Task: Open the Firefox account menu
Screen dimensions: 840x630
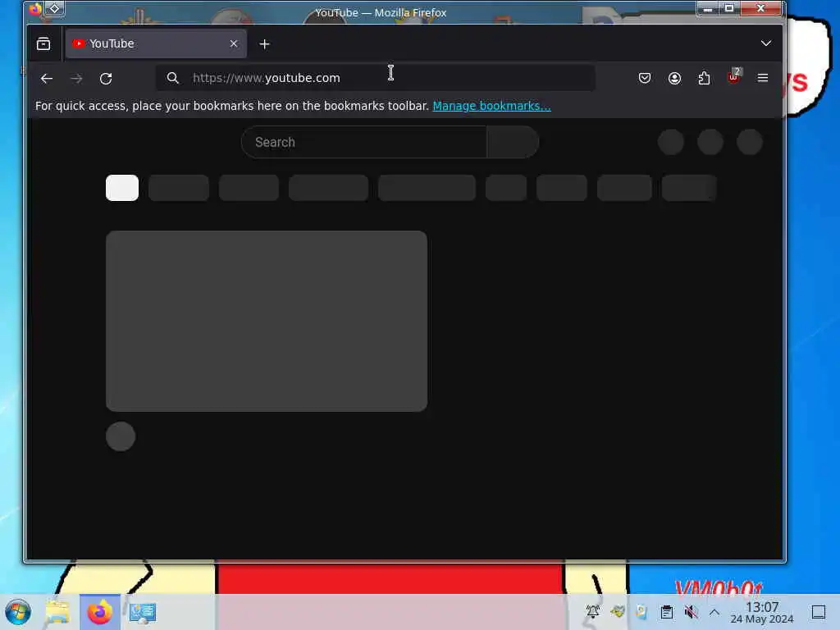Action: (674, 78)
